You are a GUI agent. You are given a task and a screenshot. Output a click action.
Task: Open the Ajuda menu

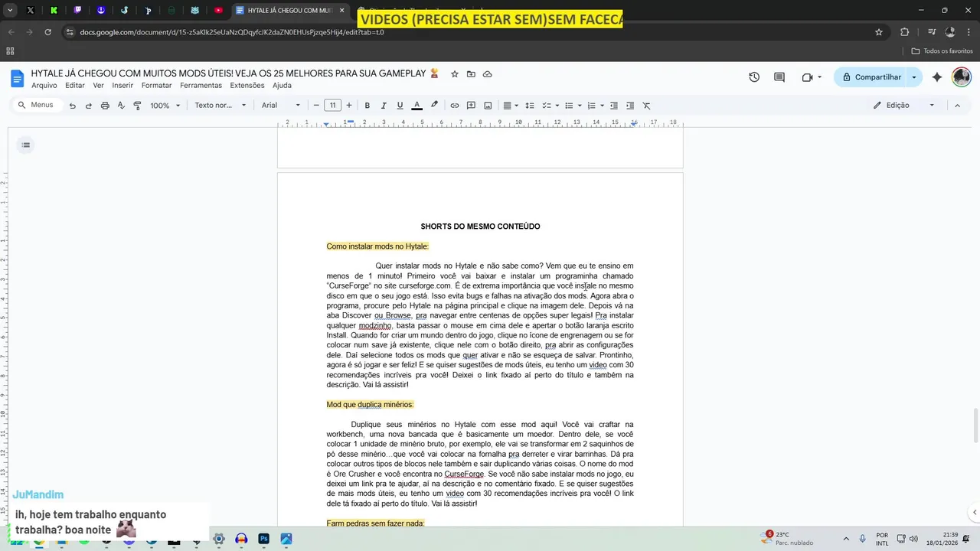(282, 86)
